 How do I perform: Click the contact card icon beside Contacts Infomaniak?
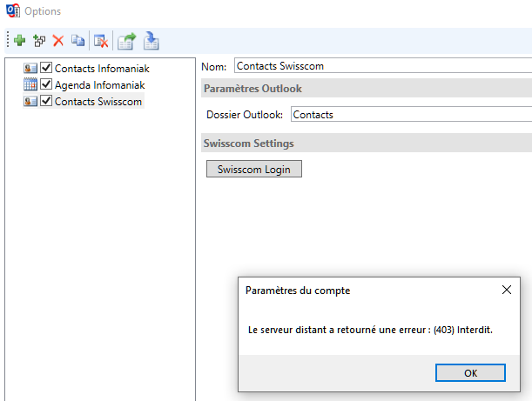click(30, 69)
